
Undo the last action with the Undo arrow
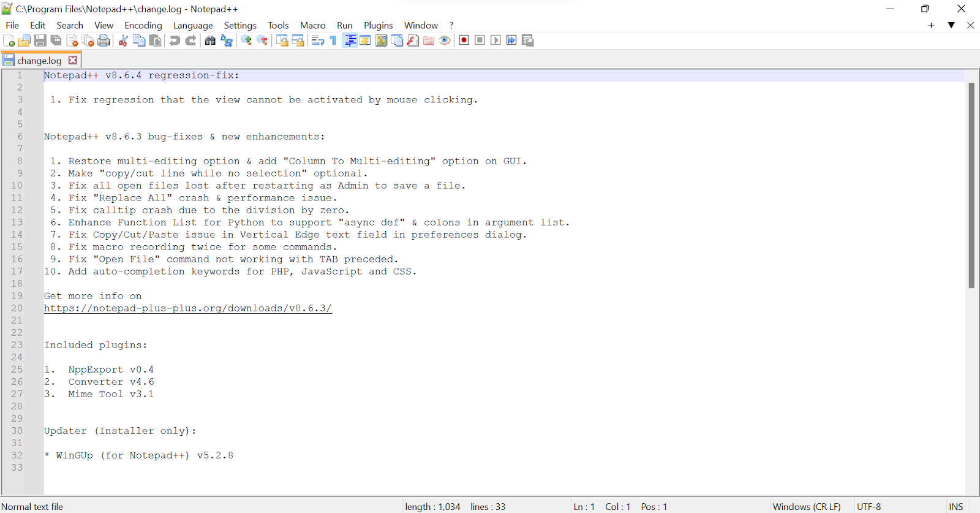pyautogui.click(x=175, y=40)
